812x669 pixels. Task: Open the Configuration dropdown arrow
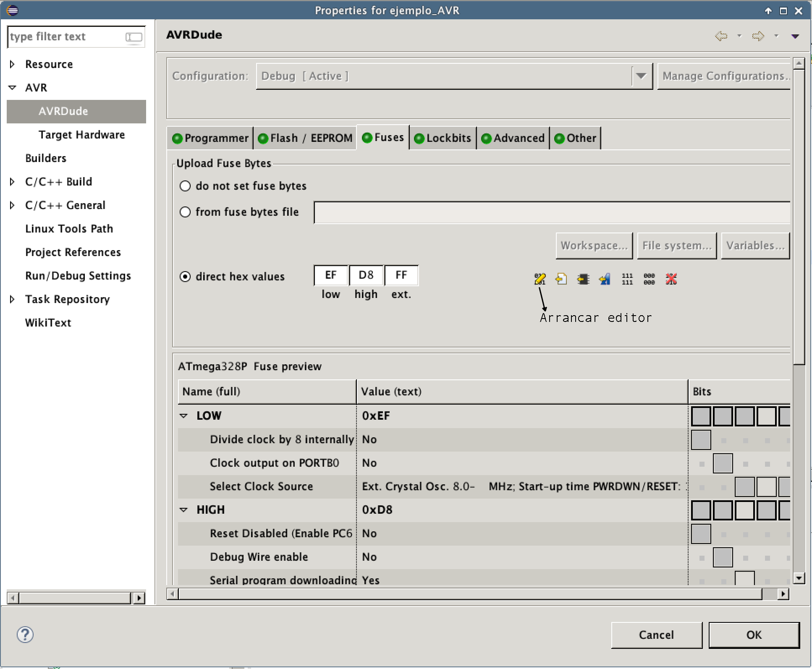(641, 76)
